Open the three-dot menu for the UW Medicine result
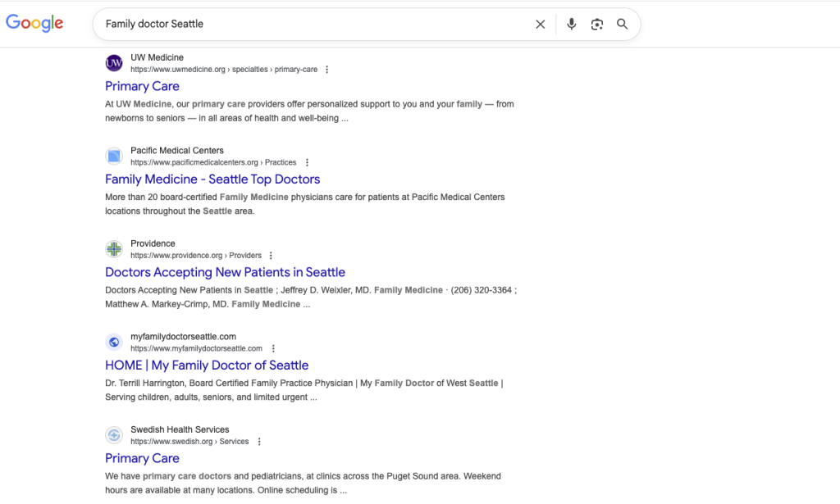The image size is (840, 504). 326,69
